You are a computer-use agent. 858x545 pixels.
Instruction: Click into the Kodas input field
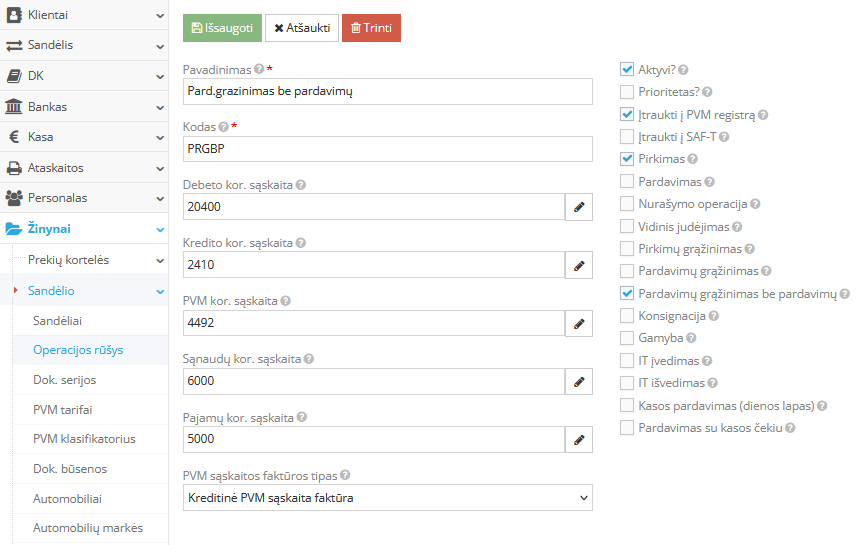(388, 149)
